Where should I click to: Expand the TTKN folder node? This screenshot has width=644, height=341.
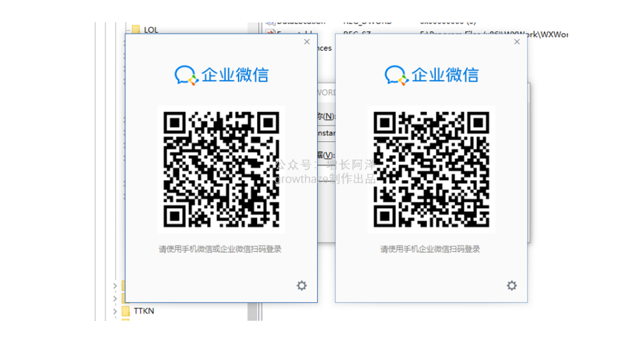point(115,311)
